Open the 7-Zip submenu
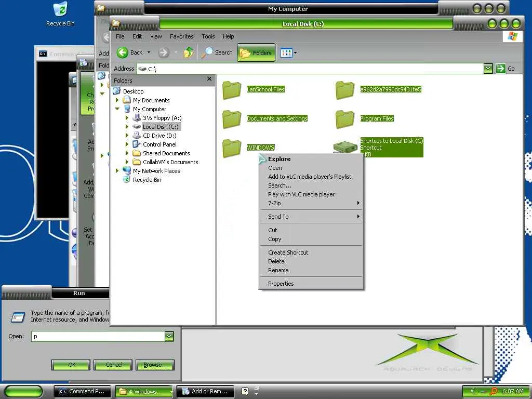 pos(311,203)
